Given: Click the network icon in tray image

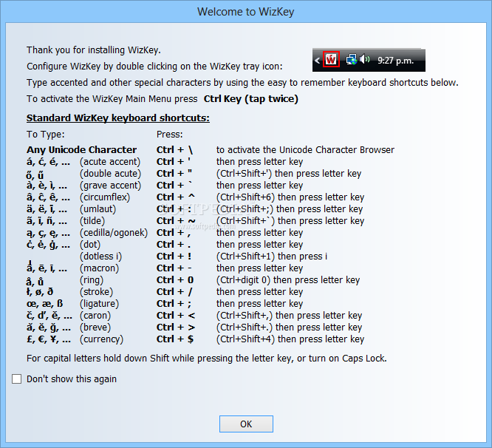Looking at the screenshot, I should (352, 59).
